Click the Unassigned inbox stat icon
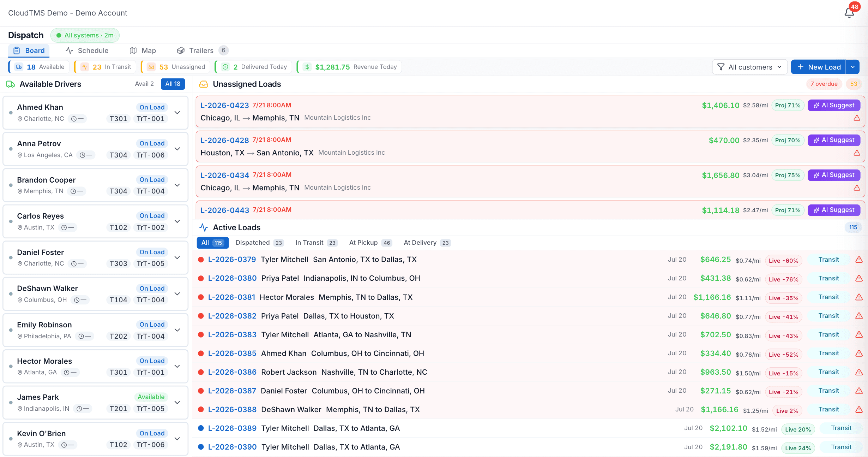Image resolution: width=868 pixels, height=457 pixels. (x=151, y=67)
